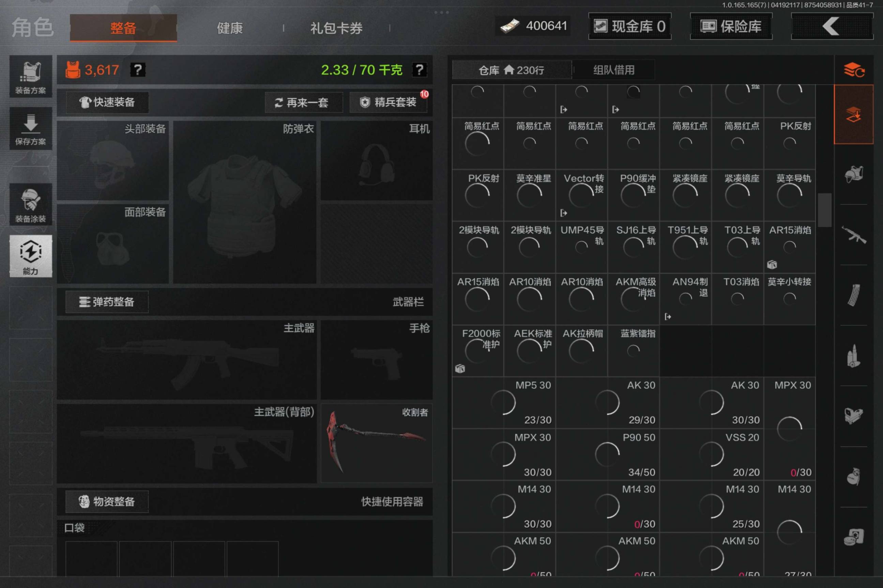Open the 精兵套装 button
Screen dimensions: 883x588
(x=389, y=102)
